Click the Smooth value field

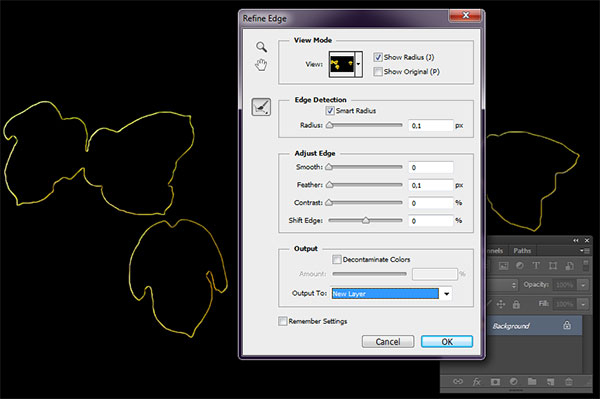coord(430,167)
